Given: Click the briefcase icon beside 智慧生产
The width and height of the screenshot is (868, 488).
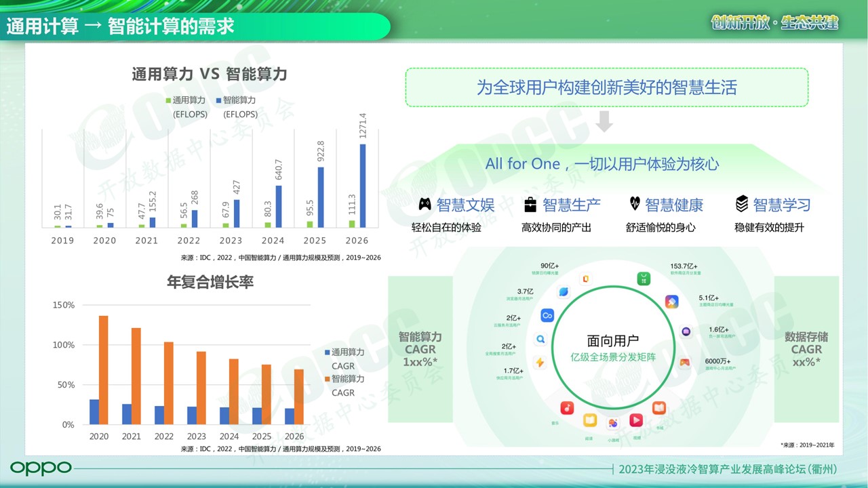Looking at the screenshot, I should [530, 204].
